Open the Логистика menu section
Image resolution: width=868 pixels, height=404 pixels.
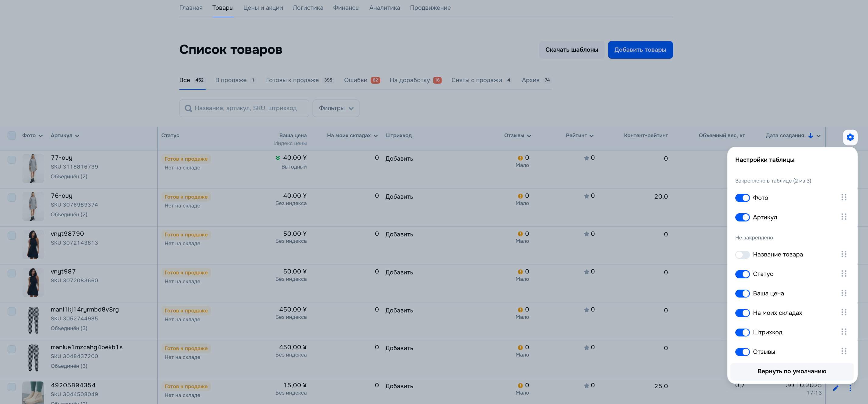[x=308, y=8]
